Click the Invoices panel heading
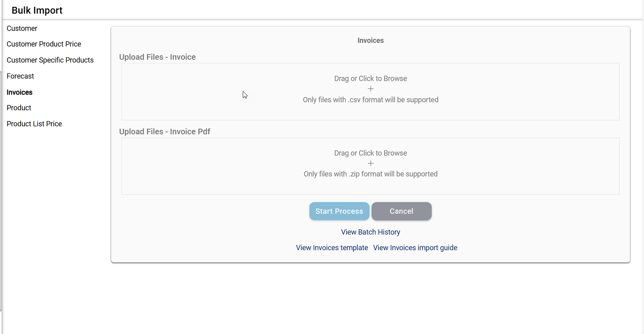 370,40
